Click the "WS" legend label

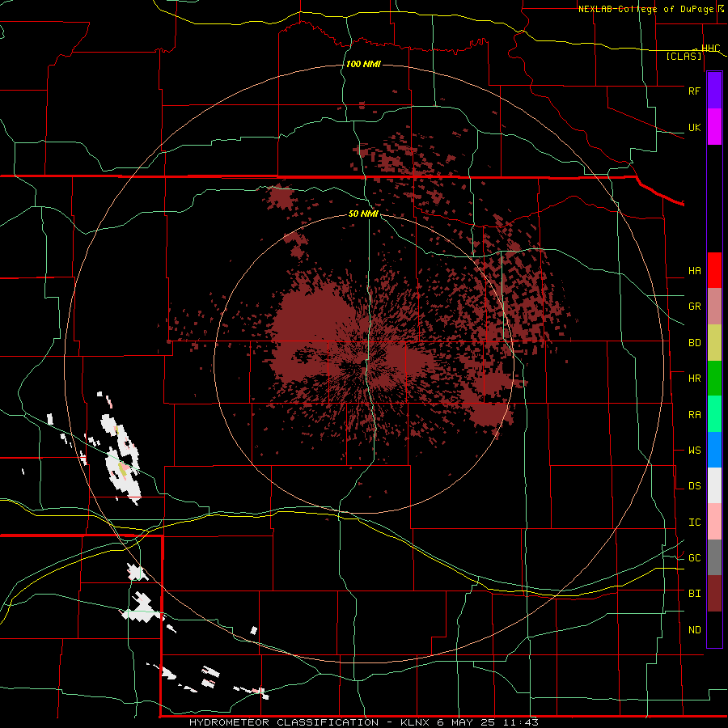pos(694,450)
